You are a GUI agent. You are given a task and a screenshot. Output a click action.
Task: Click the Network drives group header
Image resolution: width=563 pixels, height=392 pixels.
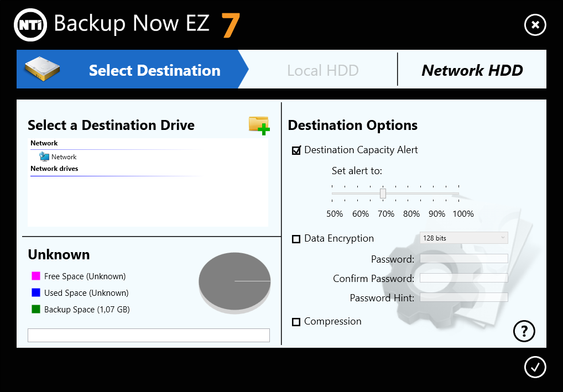[54, 169]
